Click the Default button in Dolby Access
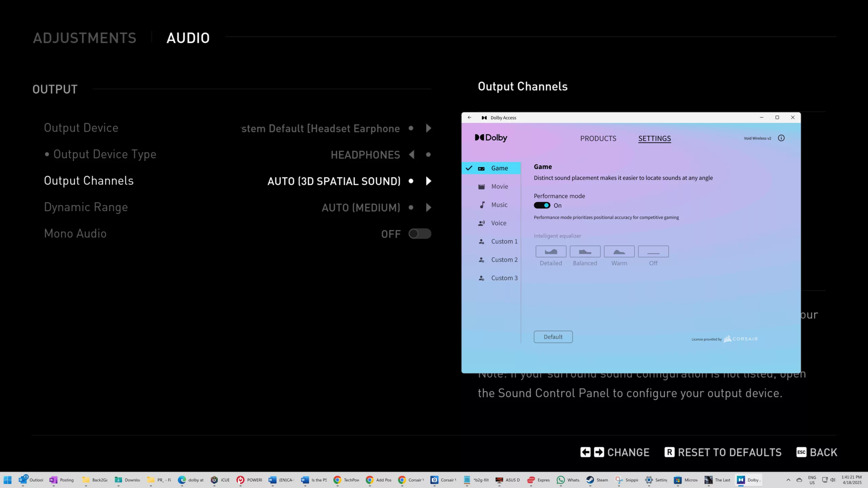The width and height of the screenshot is (868, 488). click(553, 337)
